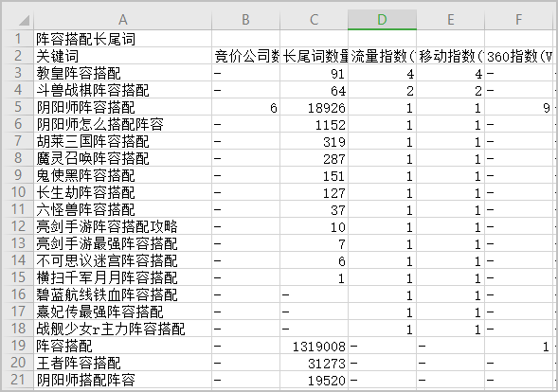Click the value 287 cell
Image resolution: width=558 pixels, height=392 pixels.
pos(315,158)
